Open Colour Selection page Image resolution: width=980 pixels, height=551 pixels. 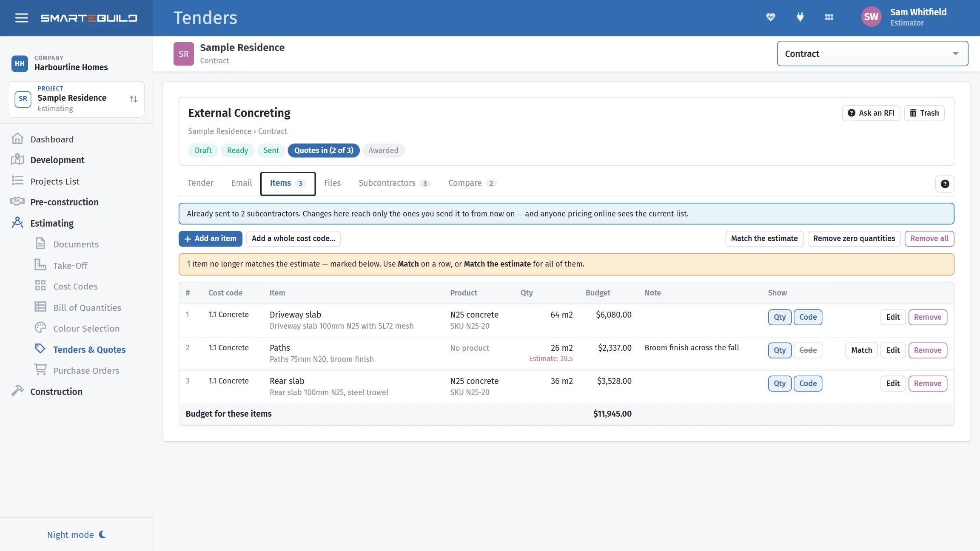click(x=86, y=328)
